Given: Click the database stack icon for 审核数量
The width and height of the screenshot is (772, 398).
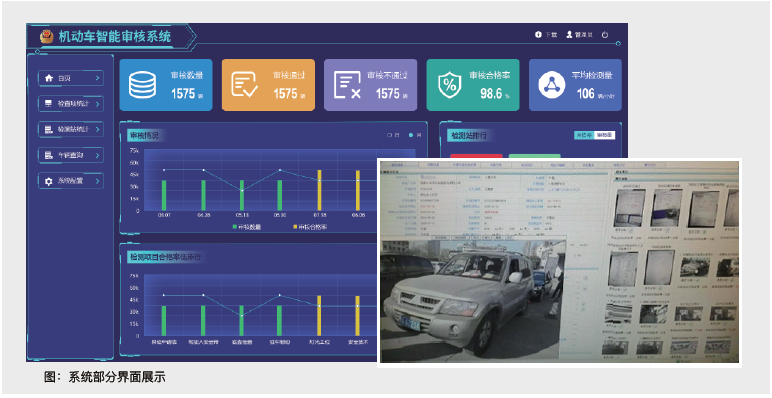Looking at the screenshot, I should pyautogui.click(x=142, y=85).
